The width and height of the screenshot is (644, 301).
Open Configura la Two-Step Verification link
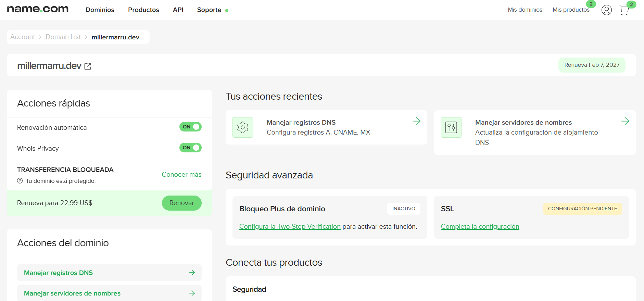pyautogui.click(x=290, y=227)
